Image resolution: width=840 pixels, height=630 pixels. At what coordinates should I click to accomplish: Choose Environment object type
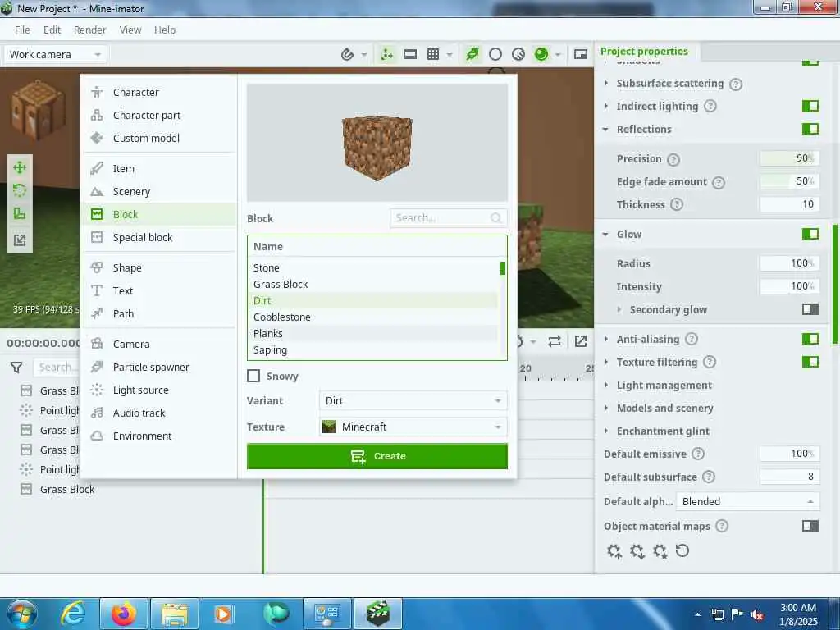pyautogui.click(x=158, y=436)
